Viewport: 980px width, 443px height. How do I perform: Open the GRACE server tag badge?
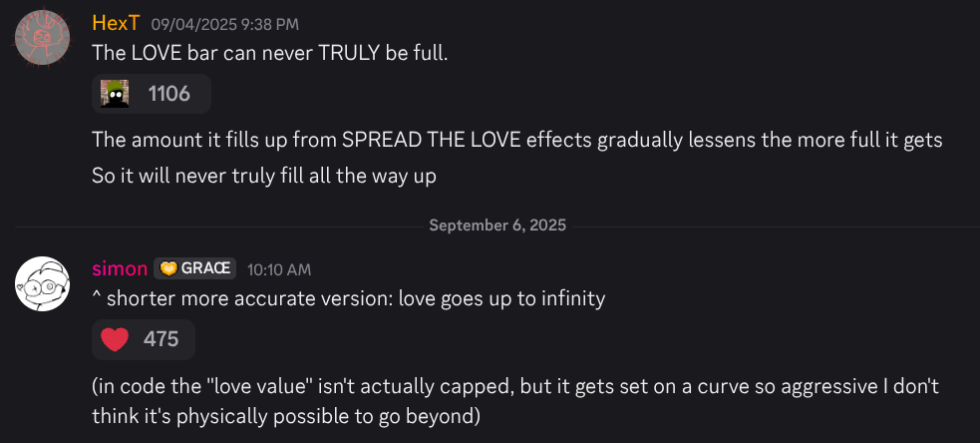point(195,268)
